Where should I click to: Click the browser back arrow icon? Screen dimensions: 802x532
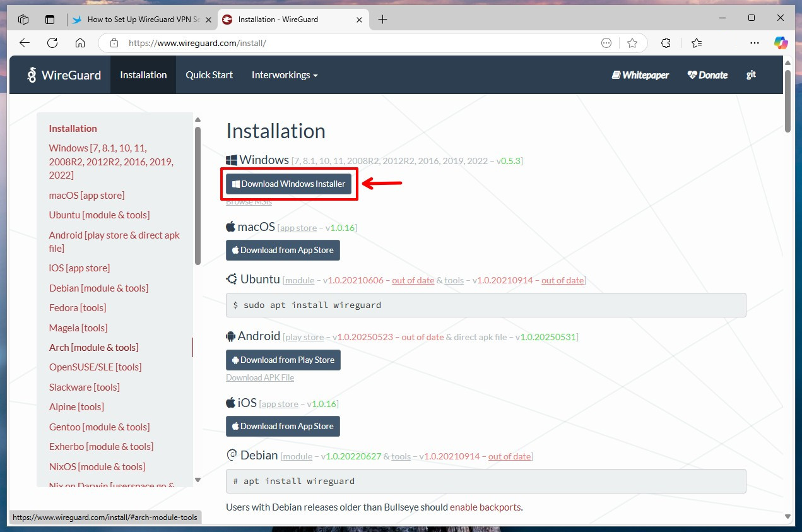[25, 43]
